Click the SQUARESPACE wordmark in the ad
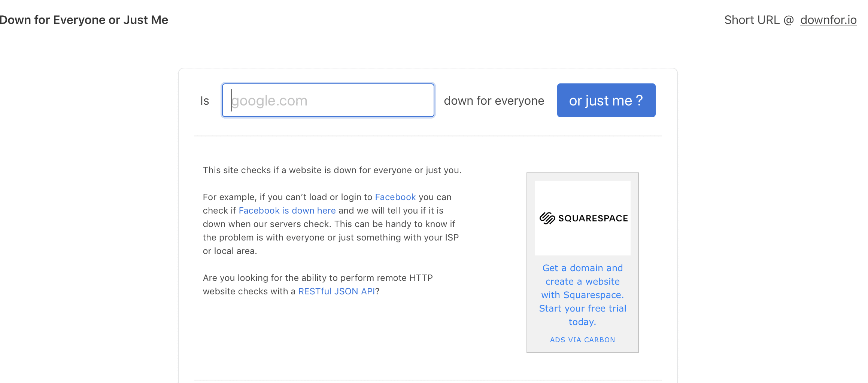Viewport: 868px width, 383px height. click(593, 218)
